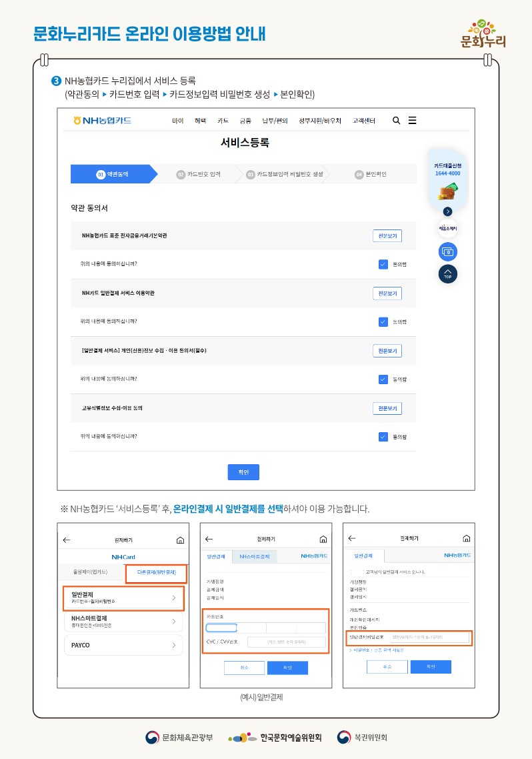Viewport: 532px width, 759px height.
Task: Click the 서비스등록 page title
Action: 245,142
